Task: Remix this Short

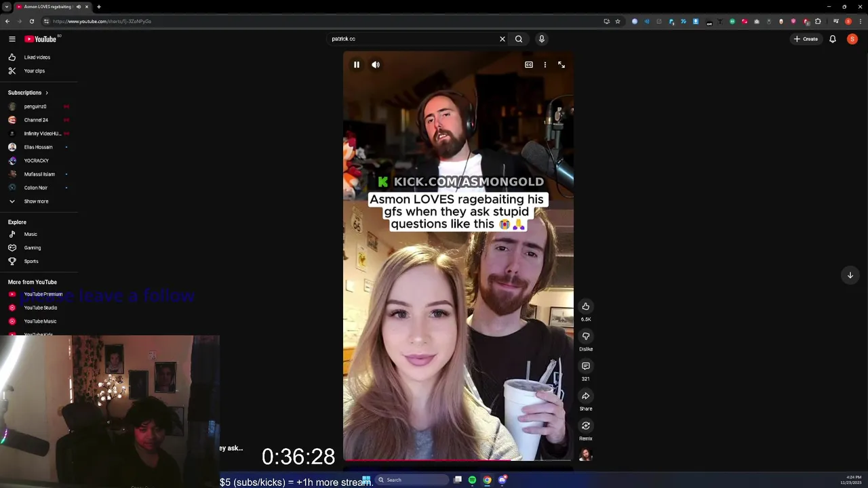Action: (586, 426)
